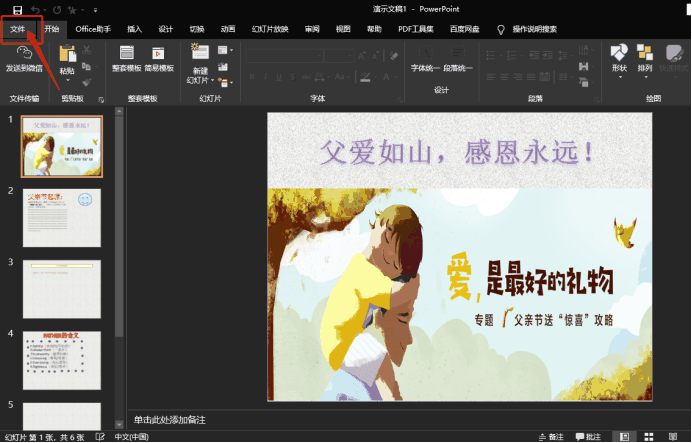Image resolution: width=692 pixels, height=443 pixels.
Task: Open the 视图 tab
Action: pos(343,29)
